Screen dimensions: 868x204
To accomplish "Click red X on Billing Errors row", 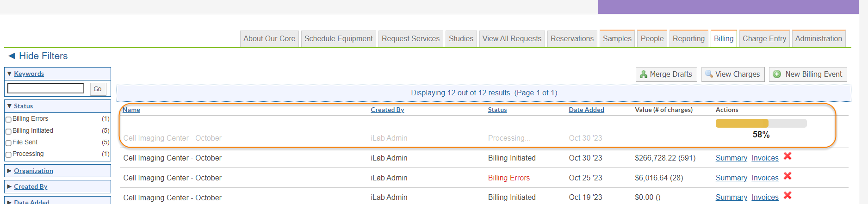I will 787,176.
